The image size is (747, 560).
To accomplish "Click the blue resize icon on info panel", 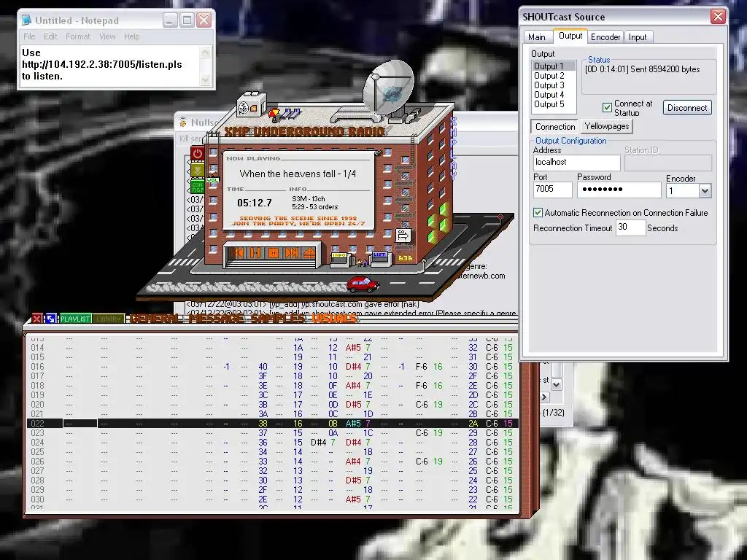I will pyautogui.click(x=51, y=319).
